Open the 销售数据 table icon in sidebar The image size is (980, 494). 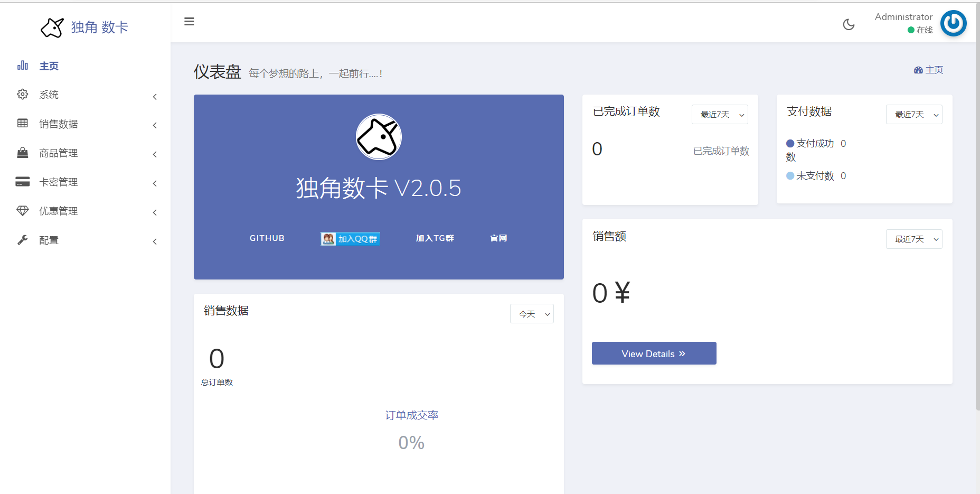tap(23, 124)
